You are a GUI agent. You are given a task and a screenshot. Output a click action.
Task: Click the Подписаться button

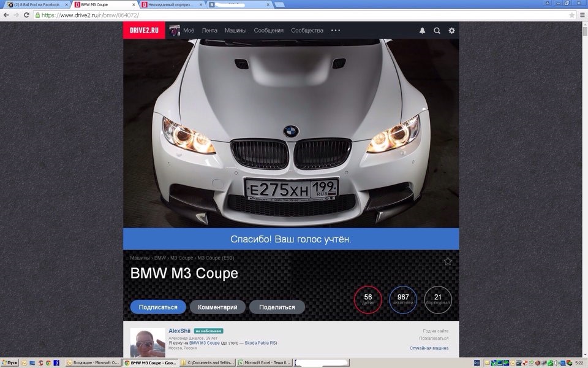point(158,307)
